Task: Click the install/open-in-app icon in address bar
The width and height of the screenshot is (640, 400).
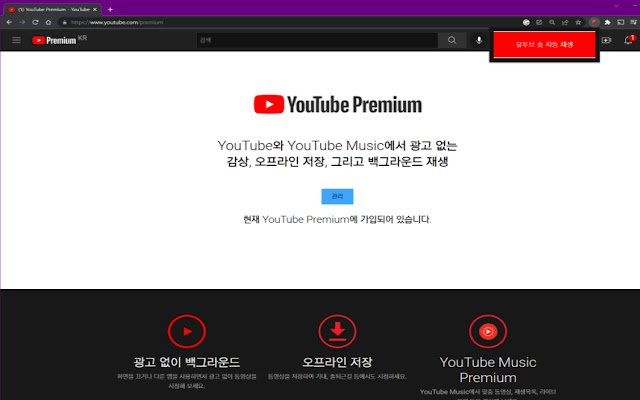Action: pyautogui.click(x=539, y=22)
